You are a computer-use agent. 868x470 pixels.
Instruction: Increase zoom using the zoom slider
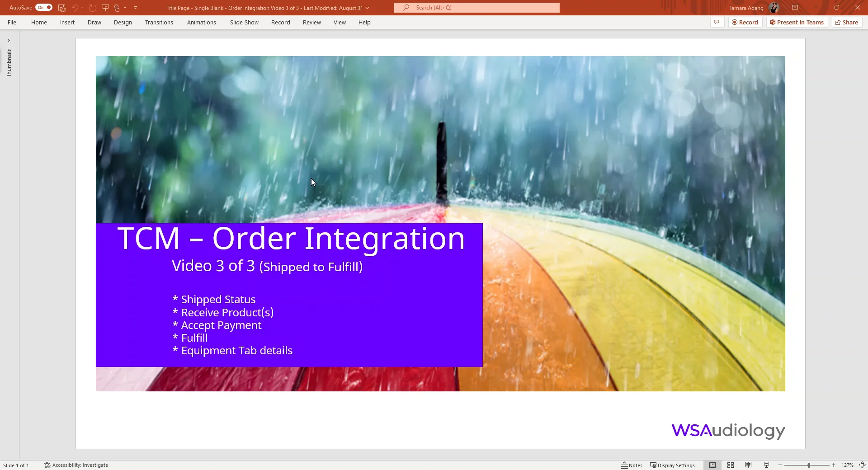[833, 465]
